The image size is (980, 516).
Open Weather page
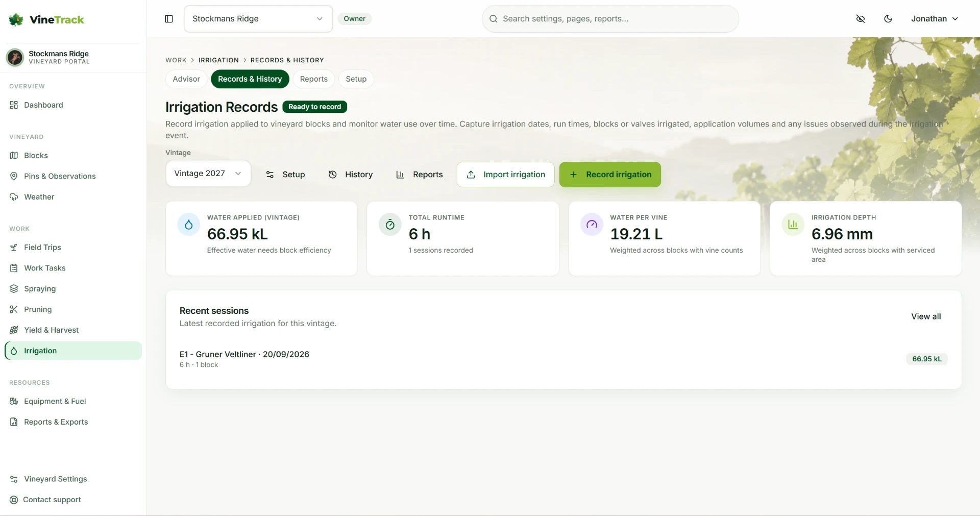pos(73,197)
